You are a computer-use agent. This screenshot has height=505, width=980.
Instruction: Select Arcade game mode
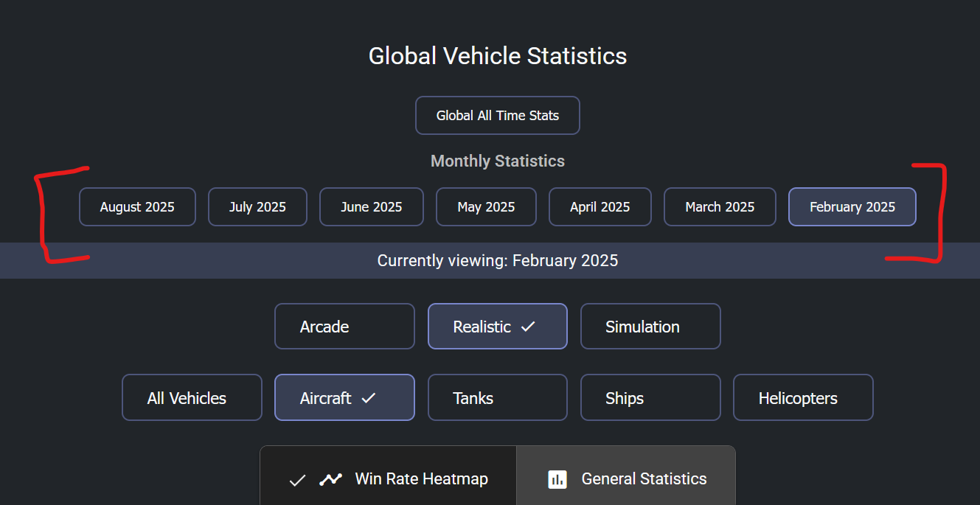[x=344, y=327]
